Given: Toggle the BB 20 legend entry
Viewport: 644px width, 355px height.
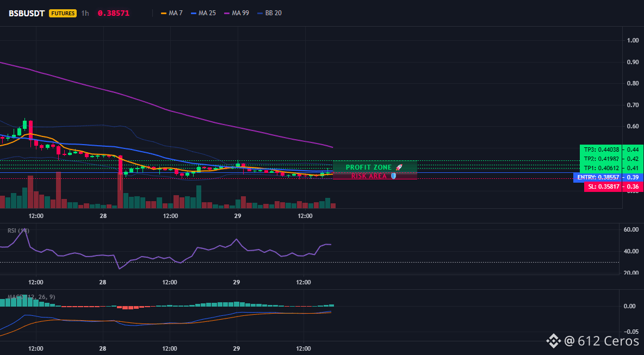Looking at the screenshot, I should (x=269, y=13).
